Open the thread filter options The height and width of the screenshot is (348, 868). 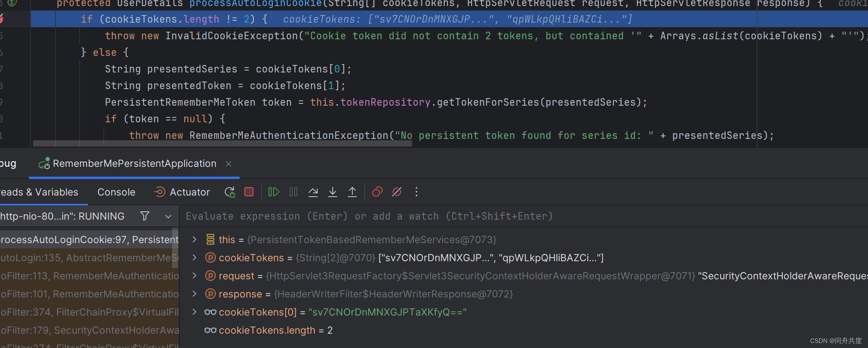click(x=145, y=216)
